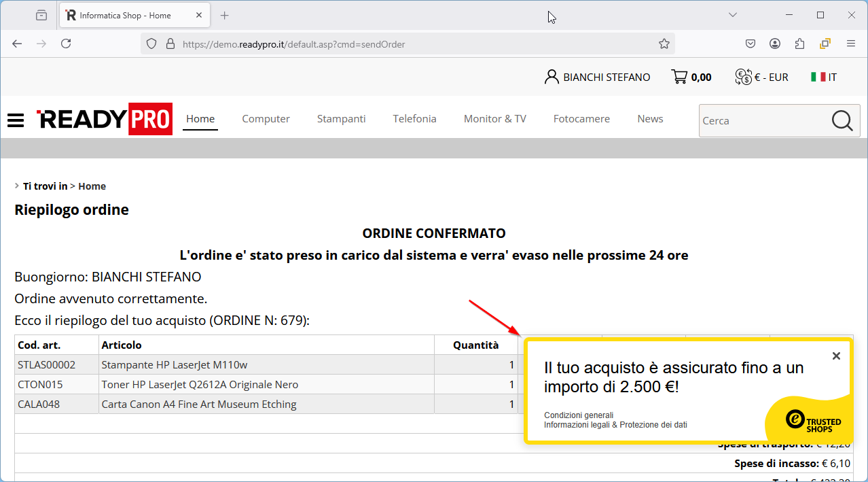The width and height of the screenshot is (868, 482).
Task: Open the News menu item
Action: tap(650, 119)
